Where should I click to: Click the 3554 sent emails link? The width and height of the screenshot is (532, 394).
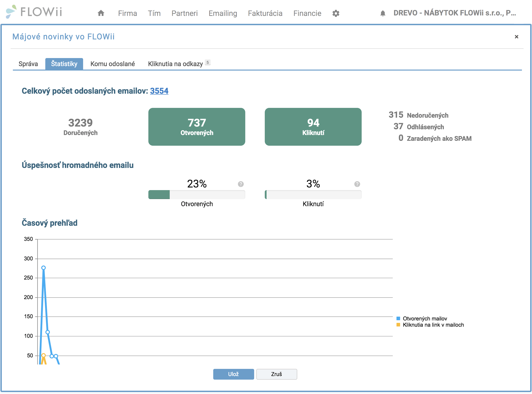(159, 91)
